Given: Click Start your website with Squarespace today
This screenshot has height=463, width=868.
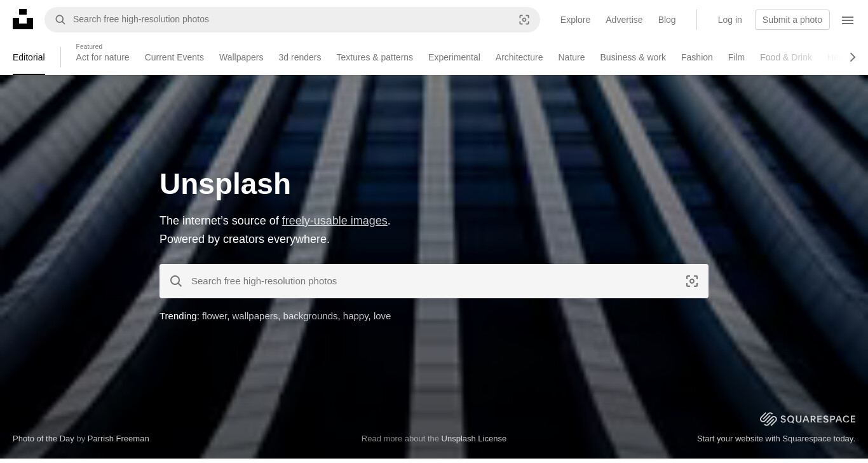Looking at the screenshot, I should point(776,438).
